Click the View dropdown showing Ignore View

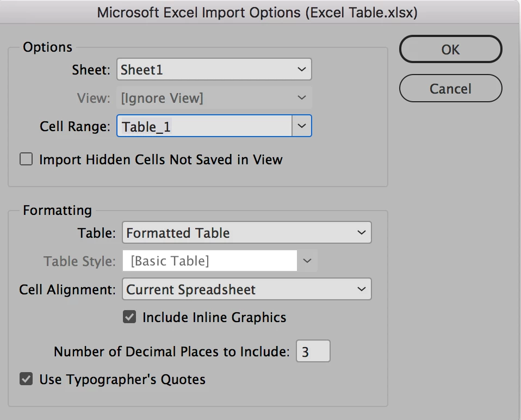[x=214, y=98]
